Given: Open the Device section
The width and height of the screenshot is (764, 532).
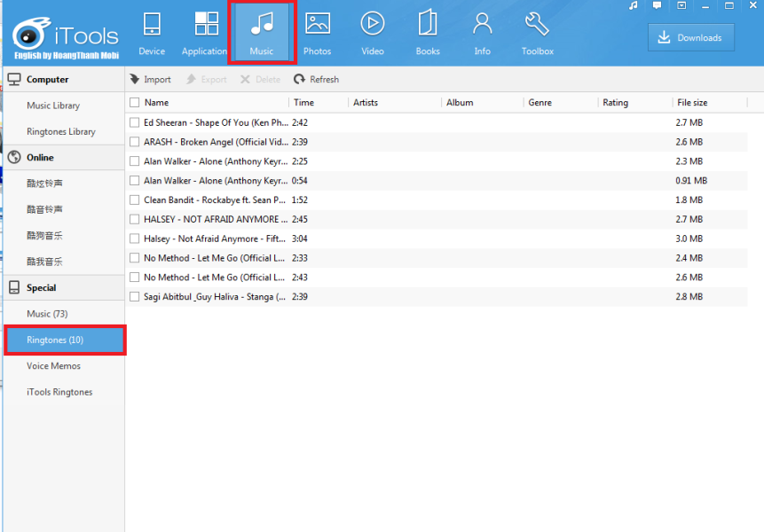Looking at the screenshot, I should [x=152, y=34].
